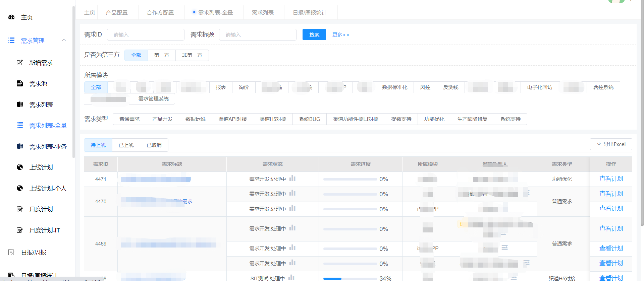Click the 0% progress bar of row 4471
The width and height of the screenshot is (644, 281).
tap(350, 179)
